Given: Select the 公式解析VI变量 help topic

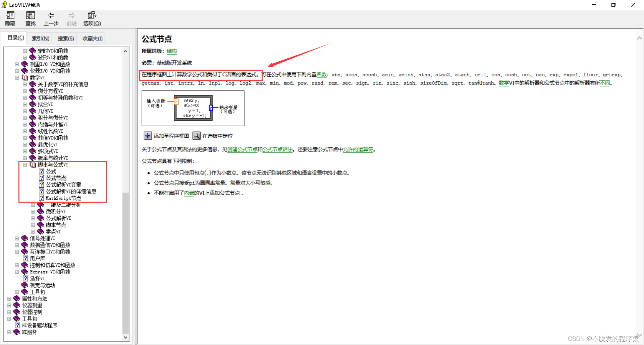Looking at the screenshot, I should pyautogui.click(x=62, y=185).
